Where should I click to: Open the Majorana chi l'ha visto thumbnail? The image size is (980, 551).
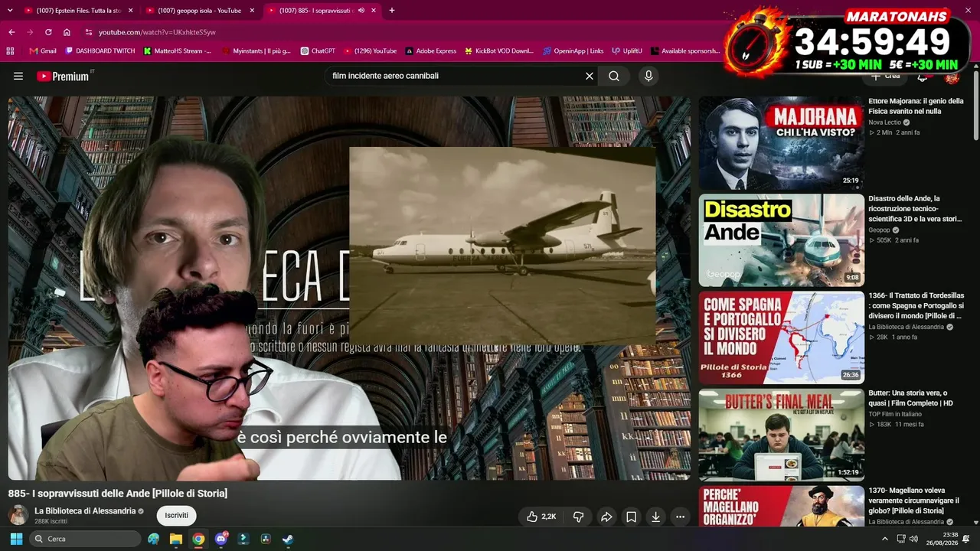(x=782, y=143)
